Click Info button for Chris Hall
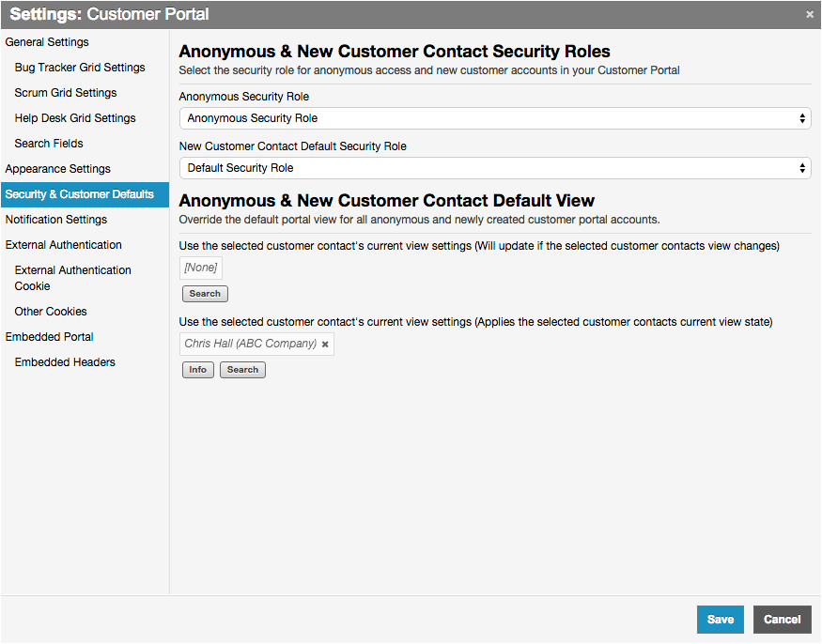This screenshot has width=822, height=644. click(197, 370)
